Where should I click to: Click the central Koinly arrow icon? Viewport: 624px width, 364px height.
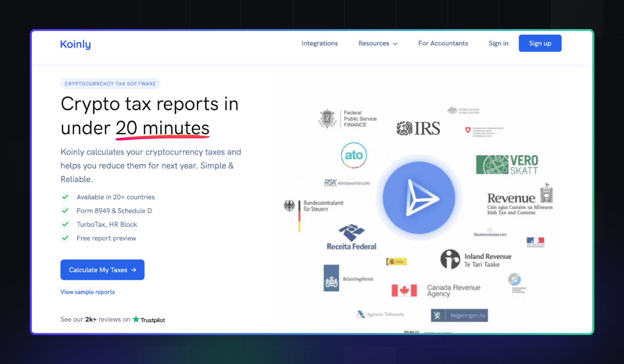[x=419, y=198]
